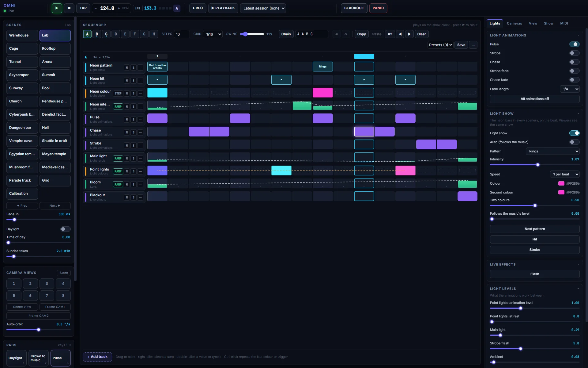
Task: Enable the Strobe animation toggle
Action: 574,53
